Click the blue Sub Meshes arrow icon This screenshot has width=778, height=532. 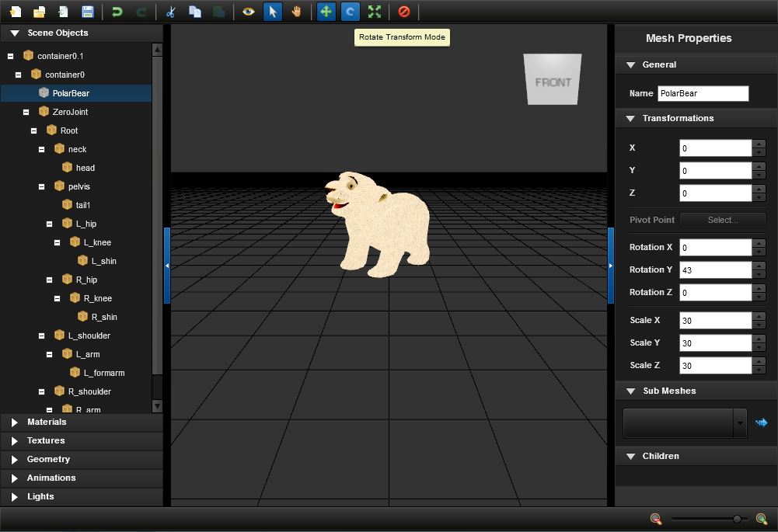(x=762, y=422)
